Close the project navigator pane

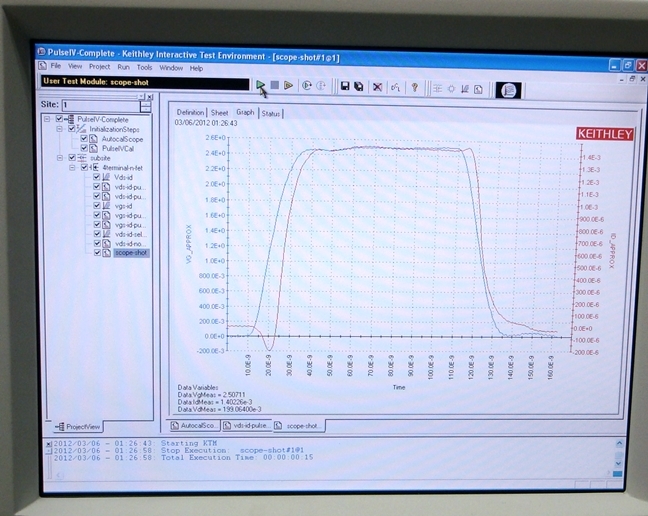pos(150,97)
